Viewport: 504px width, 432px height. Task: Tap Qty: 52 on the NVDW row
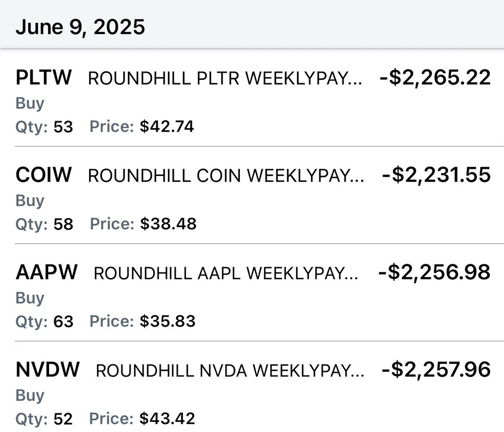click(x=44, y=419)
